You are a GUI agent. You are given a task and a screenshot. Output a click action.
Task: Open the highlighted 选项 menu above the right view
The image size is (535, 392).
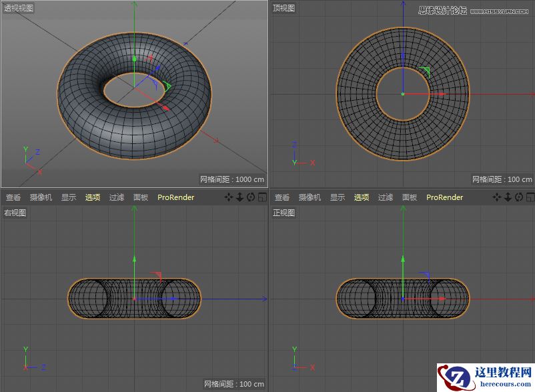pos(93,197)
